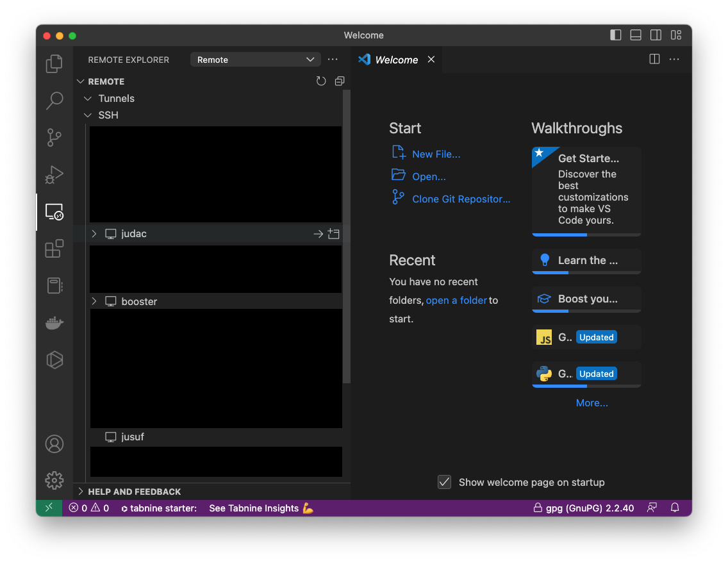
Task: Click the Clone Git Repository link
Action: (x=461, y=199)
